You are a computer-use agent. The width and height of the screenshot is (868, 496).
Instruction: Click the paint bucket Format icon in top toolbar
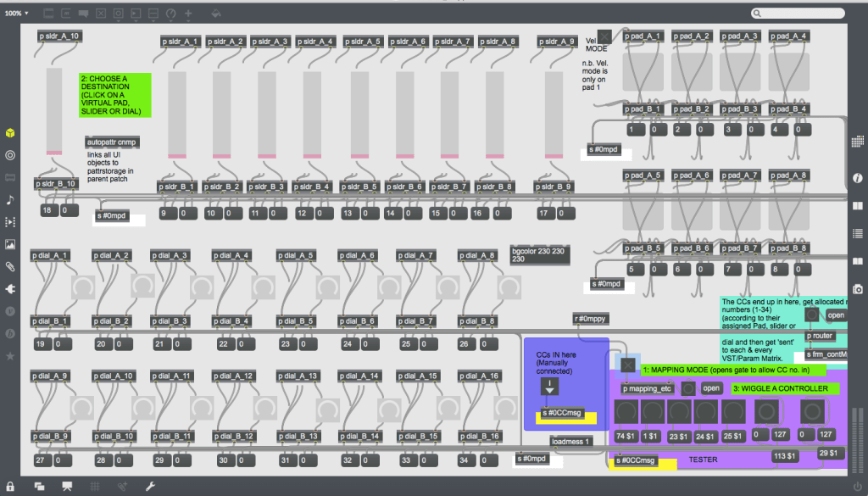click(216, 14)
